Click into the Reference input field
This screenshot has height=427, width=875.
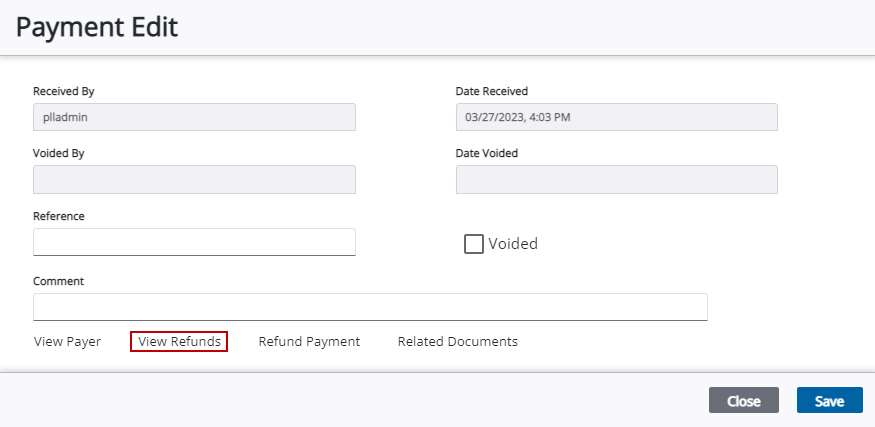(x=194, y=242)
